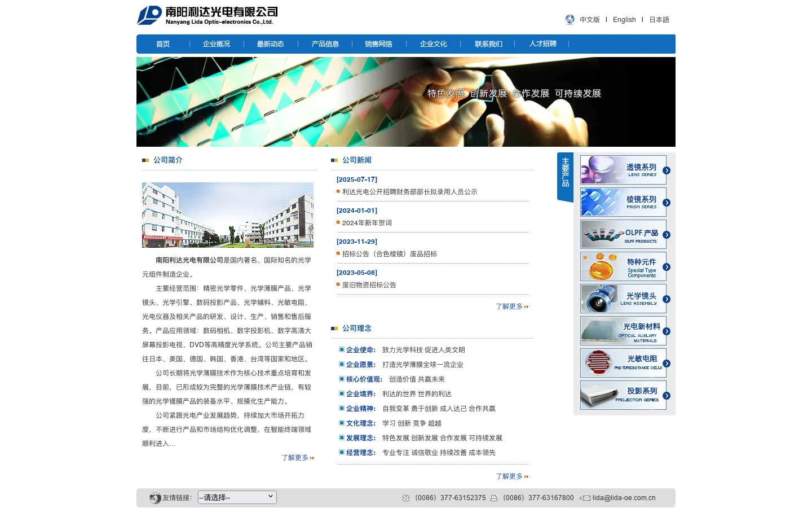The width and height of the screenshot is (812, 508).
Task: Click the 公司简介 section heading
Action: pyautogui.click(x=168, y=160)
